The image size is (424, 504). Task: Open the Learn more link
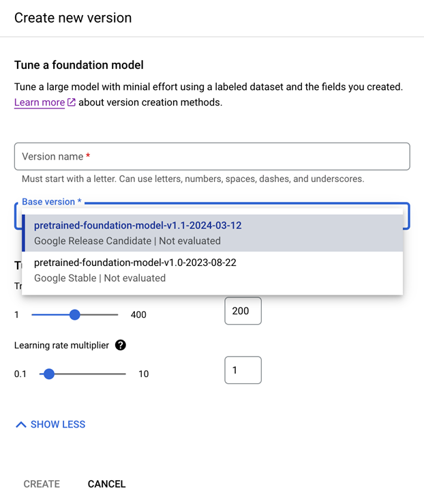click(x=40, y=103)
